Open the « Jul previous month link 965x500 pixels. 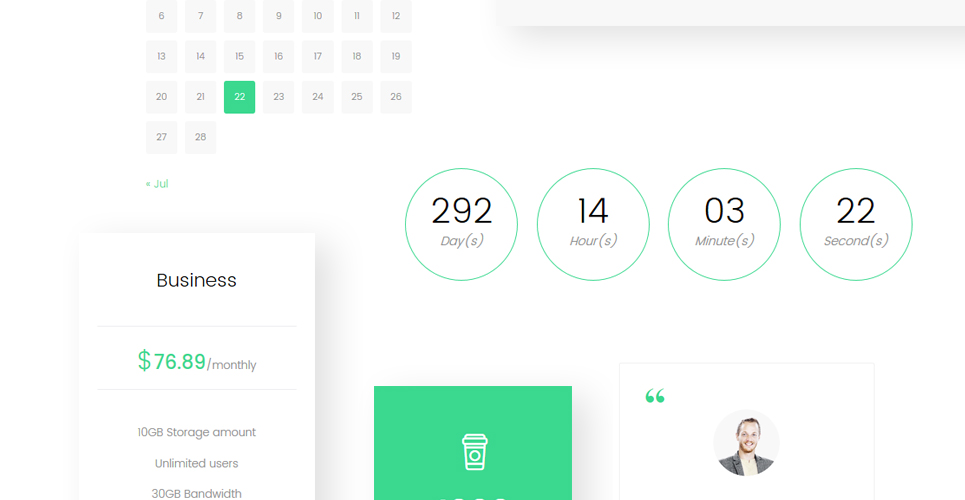[x=157, y=183]
